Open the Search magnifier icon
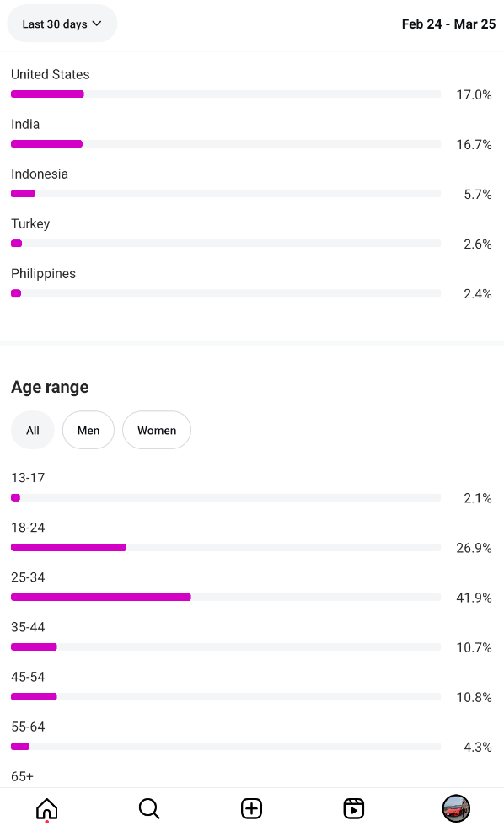 [149, 808]
